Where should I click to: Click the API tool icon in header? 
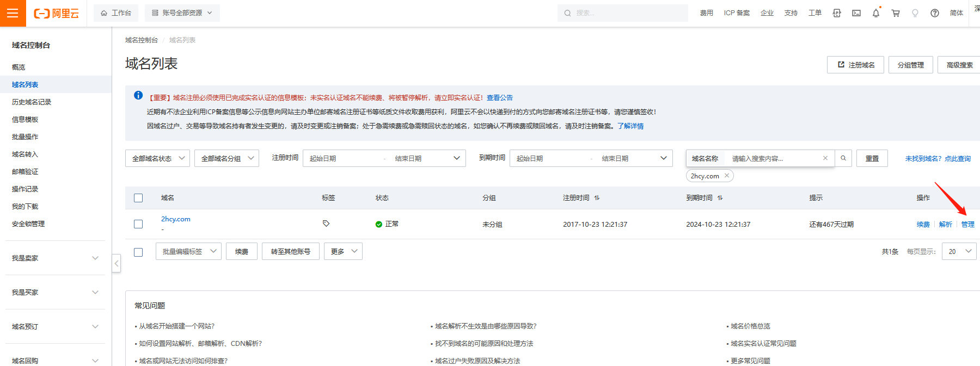tap(837, 13)
